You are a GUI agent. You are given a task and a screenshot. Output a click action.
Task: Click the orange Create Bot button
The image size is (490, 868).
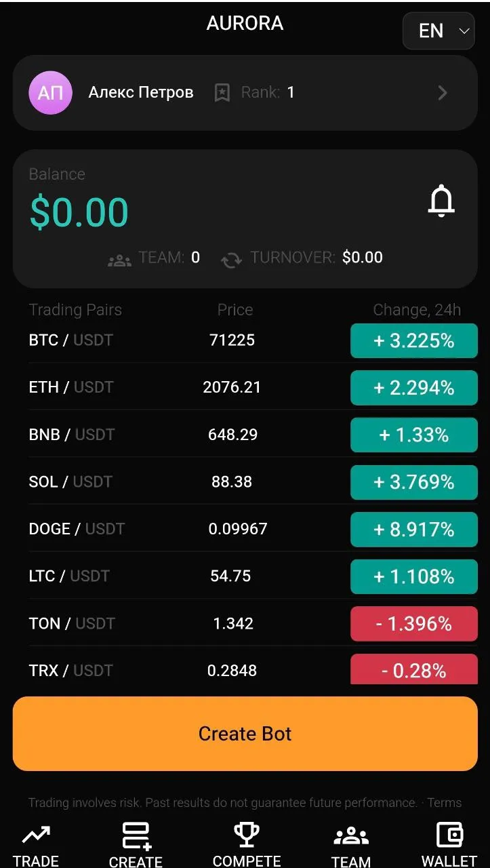tap(245, 734)
